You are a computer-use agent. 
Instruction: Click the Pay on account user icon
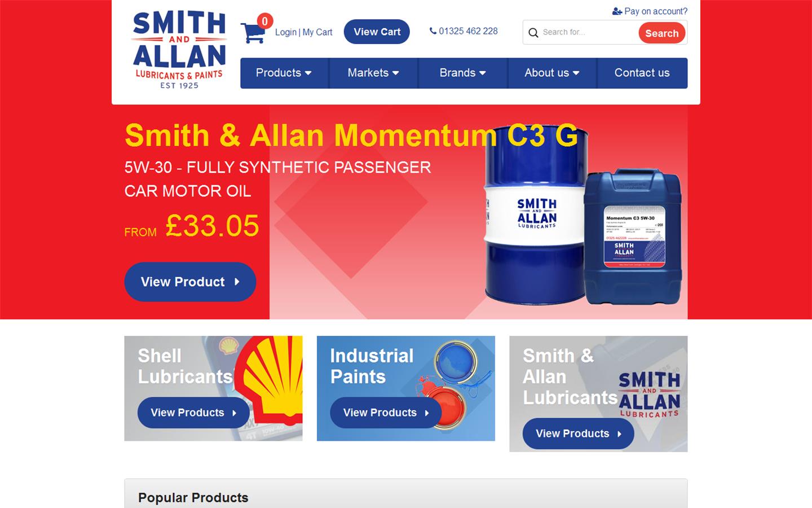coord(617,11)
